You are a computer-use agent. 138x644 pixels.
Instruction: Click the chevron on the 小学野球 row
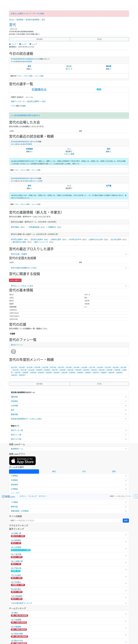pos(126,476)
